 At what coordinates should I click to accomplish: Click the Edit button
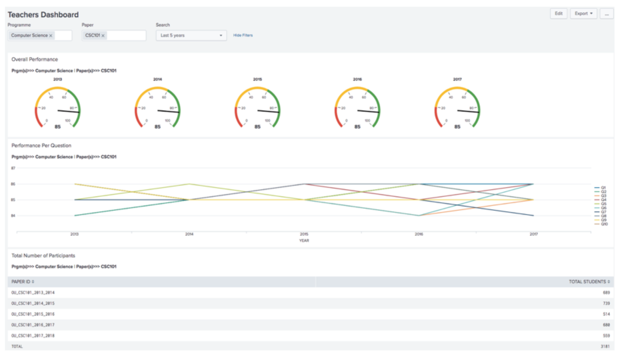[x=558, y=14]
